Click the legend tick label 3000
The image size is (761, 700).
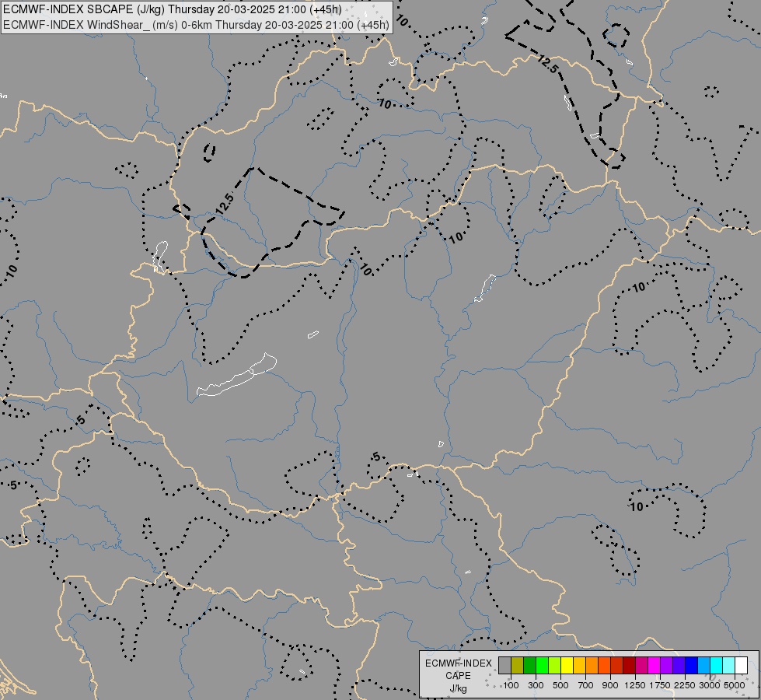point(710,685)
